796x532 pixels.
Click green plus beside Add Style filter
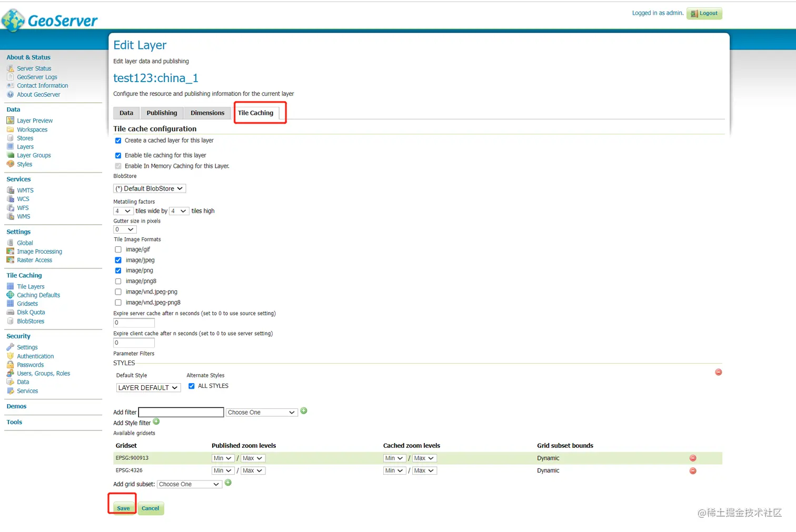tap(156, 421)
